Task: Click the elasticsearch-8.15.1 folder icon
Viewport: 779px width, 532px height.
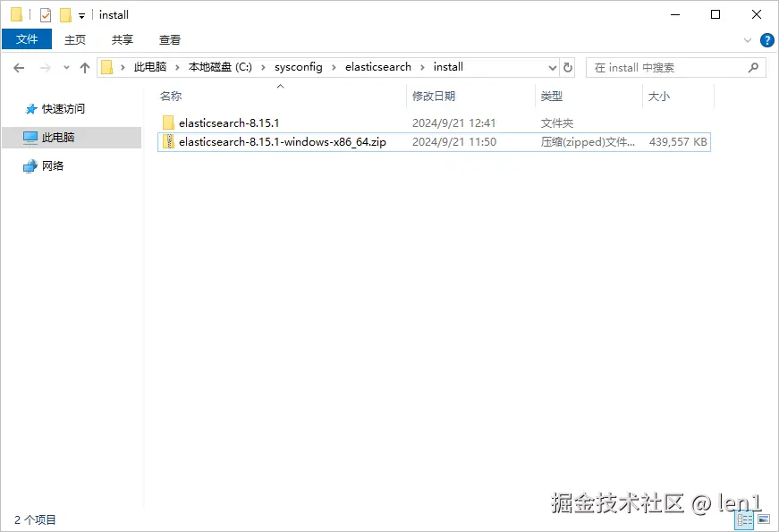Action: tap(168, 122)
